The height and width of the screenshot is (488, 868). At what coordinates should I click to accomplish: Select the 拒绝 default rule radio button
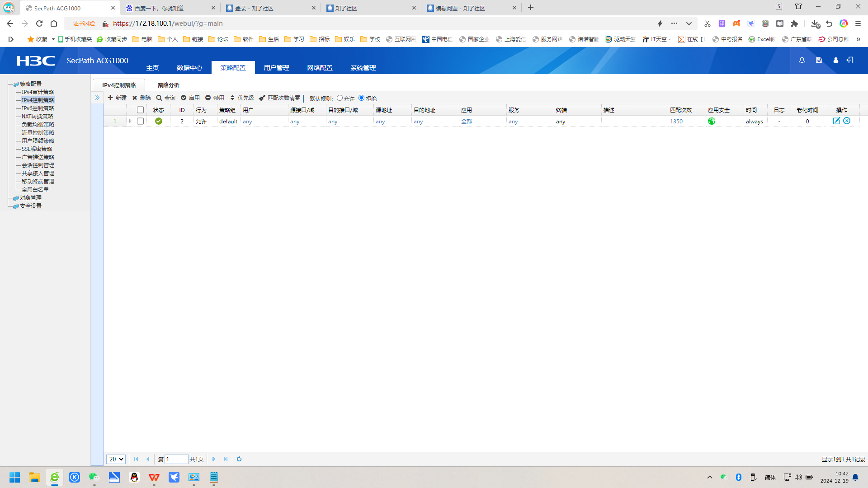(x=361, y=98)
